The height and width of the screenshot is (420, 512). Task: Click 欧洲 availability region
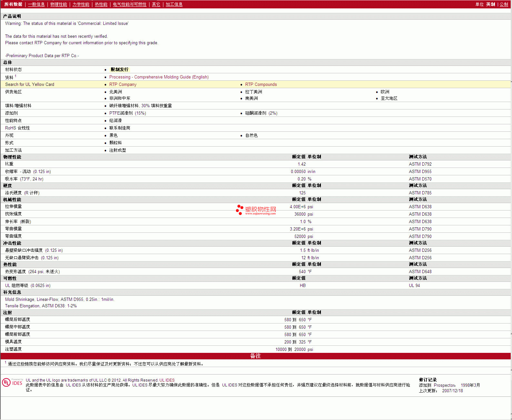(x=385, y=92)
